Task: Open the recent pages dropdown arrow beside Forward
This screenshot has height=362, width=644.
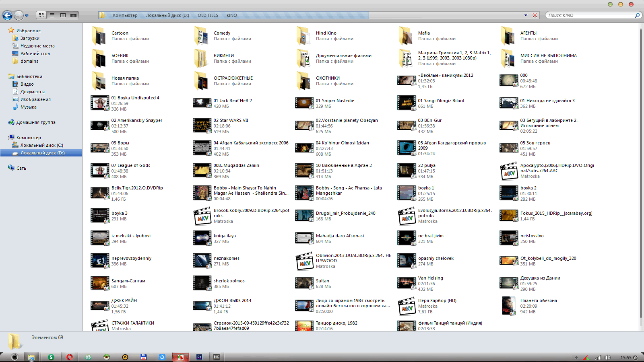Action: (x=27, y=16)
